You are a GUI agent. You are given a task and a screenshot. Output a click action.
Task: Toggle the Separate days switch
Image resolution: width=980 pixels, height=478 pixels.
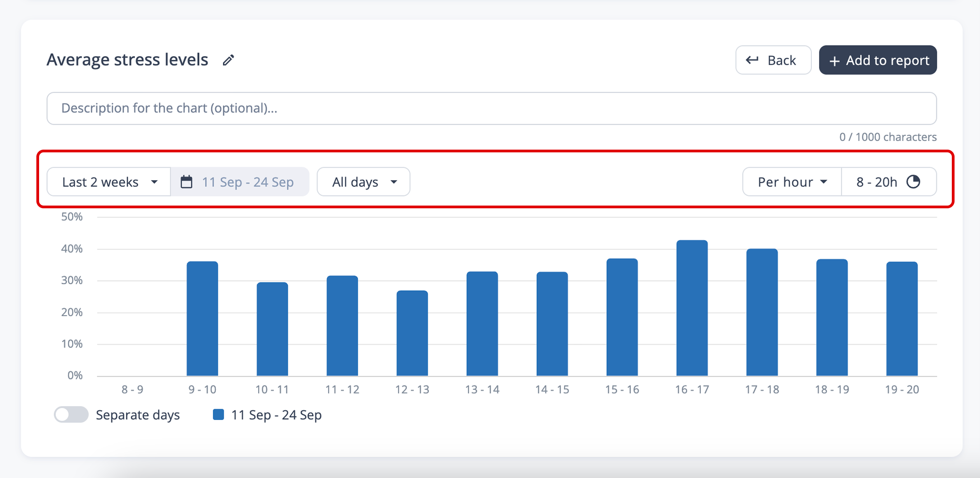click(x=71, y=414)
